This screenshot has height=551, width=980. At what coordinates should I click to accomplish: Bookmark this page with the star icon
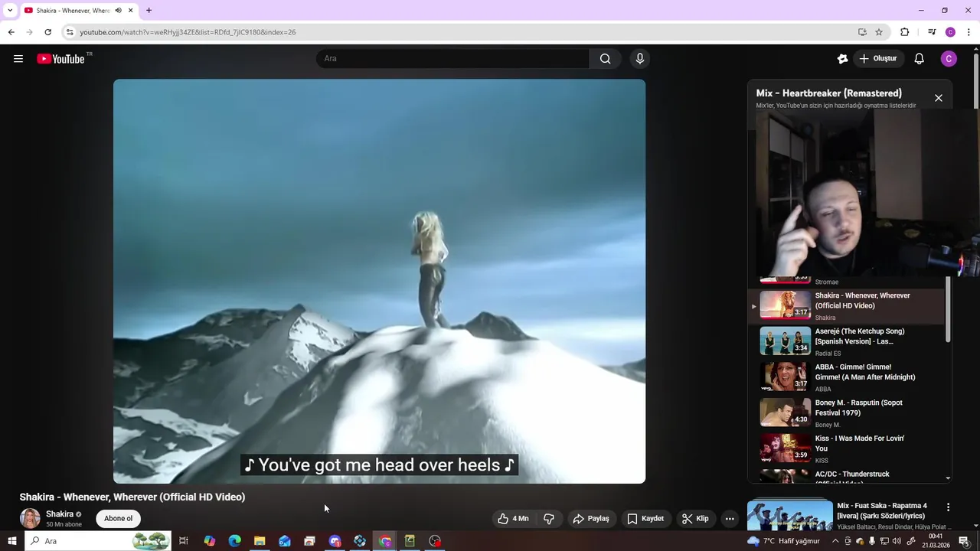879,32
